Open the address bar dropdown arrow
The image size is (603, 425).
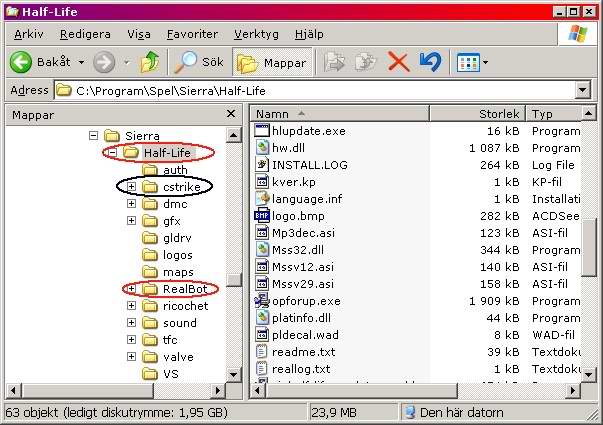point(583,90)
